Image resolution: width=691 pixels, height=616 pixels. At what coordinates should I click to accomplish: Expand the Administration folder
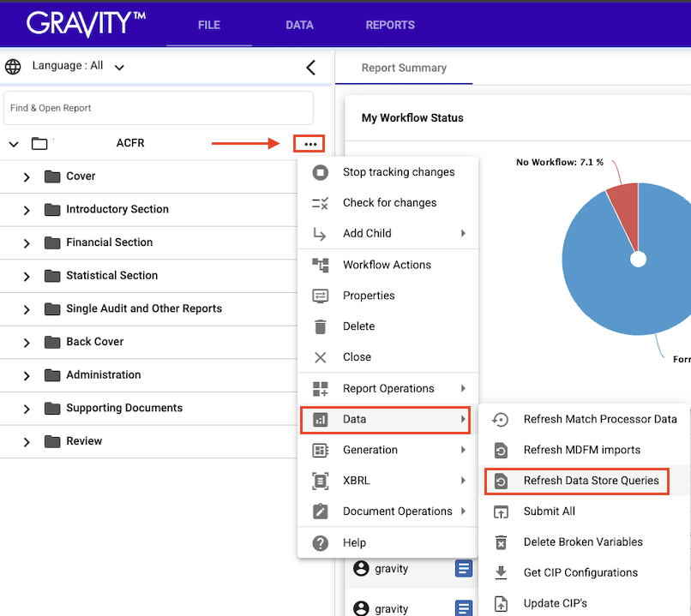pyautogui.click(x=27, y=375)
